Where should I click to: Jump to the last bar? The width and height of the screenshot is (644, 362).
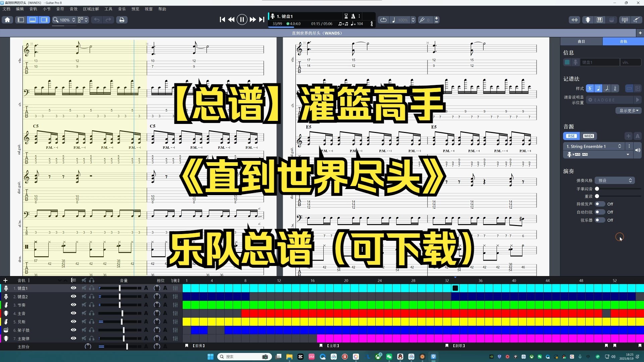tap(262, 20)
